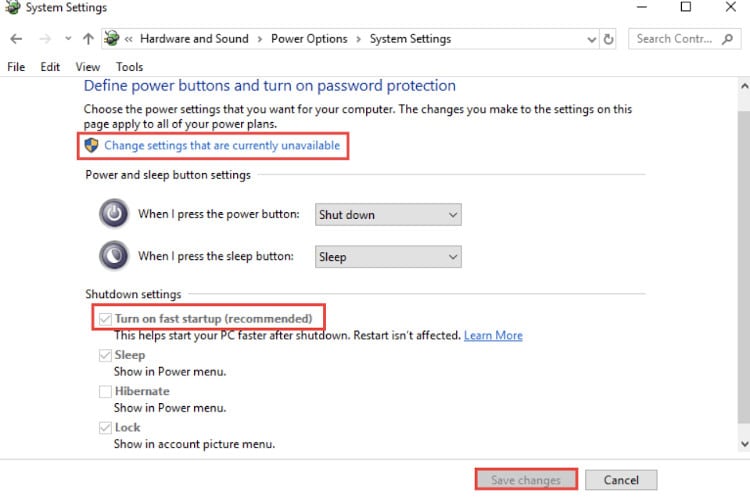
Task: Open the File menu
Action: point(16,67)
